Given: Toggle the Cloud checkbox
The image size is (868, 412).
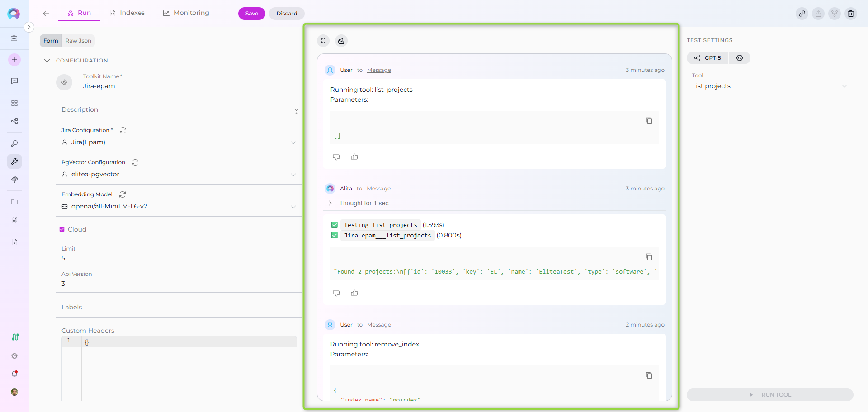Looking at the screenshot, I should click(62, 229).
